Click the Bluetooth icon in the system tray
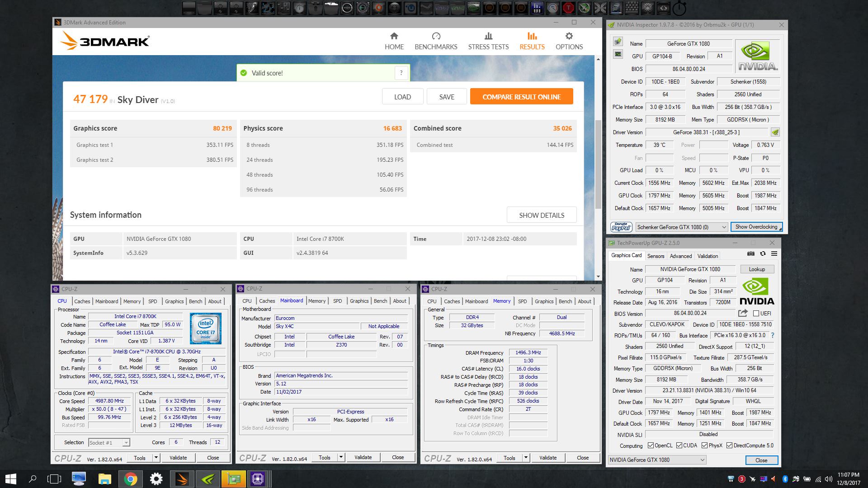 [785, 479]
